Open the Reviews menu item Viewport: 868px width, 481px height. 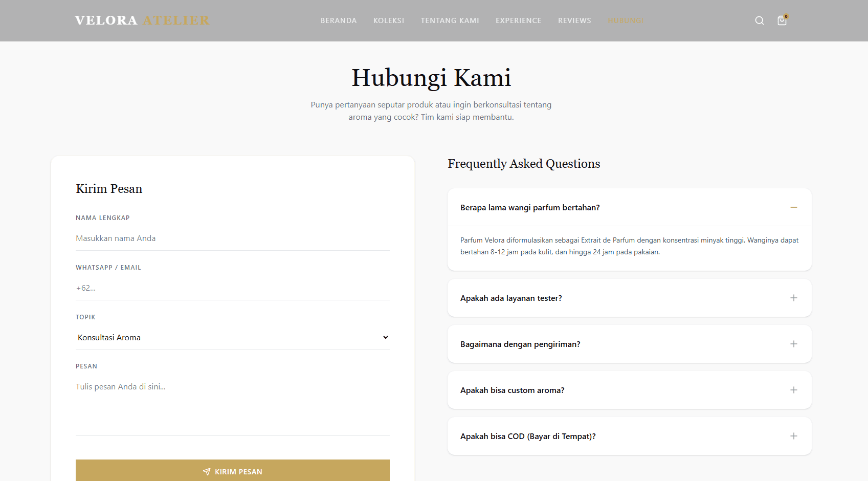574,20
